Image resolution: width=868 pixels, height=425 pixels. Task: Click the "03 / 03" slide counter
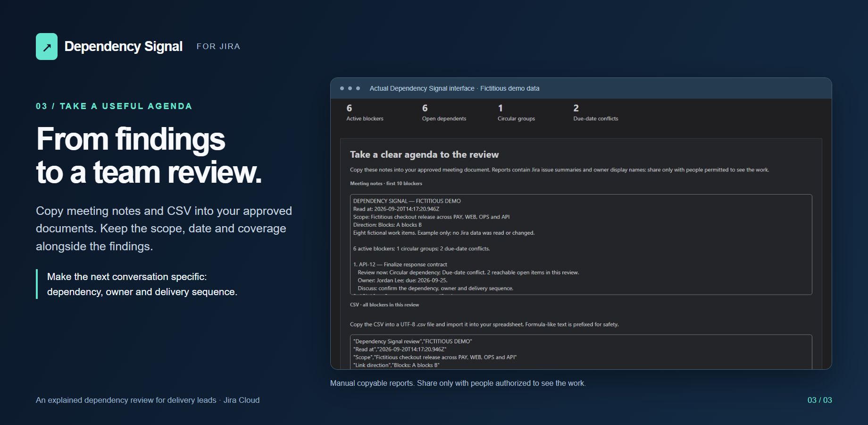[x=819, y=400]
